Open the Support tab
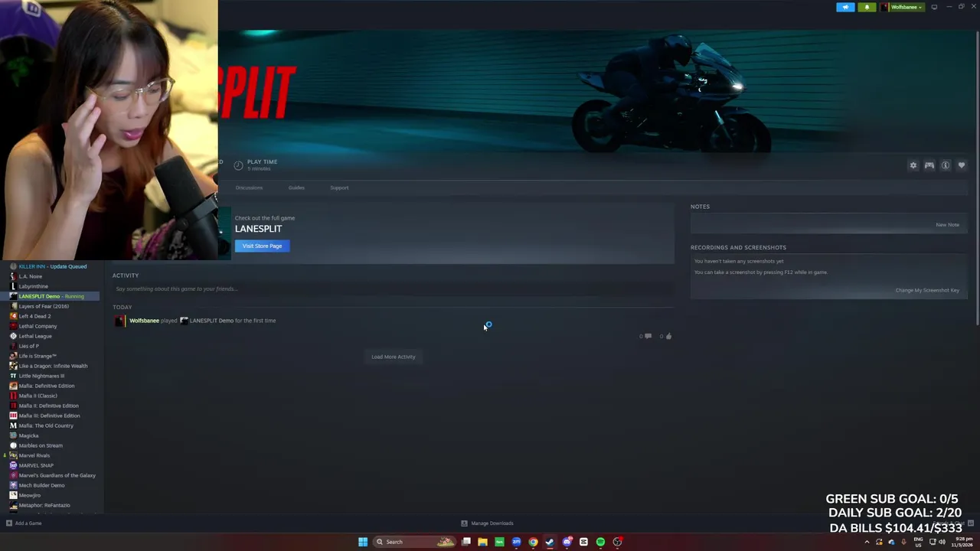The image size is (980, 551). 339,187
